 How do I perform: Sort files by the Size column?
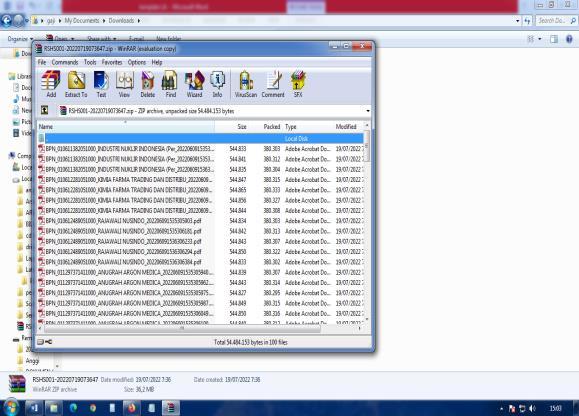(231, 126)
